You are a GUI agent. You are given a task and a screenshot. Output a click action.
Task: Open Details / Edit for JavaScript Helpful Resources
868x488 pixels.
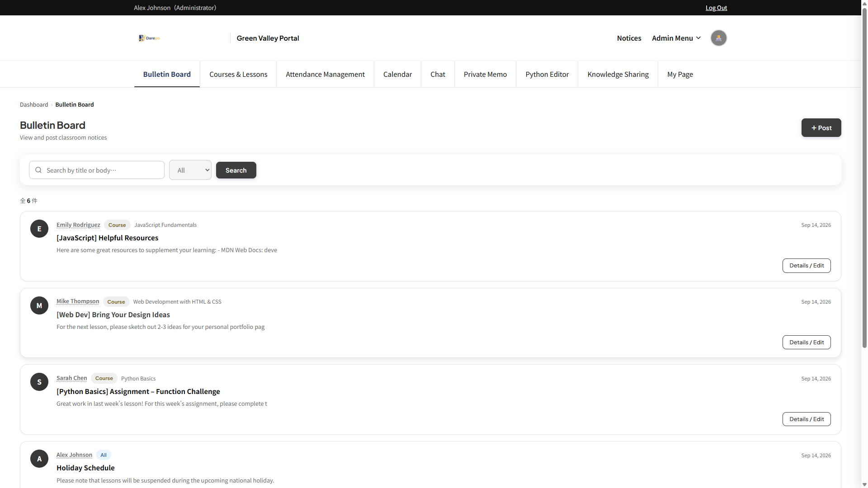[x=807, y=265]
